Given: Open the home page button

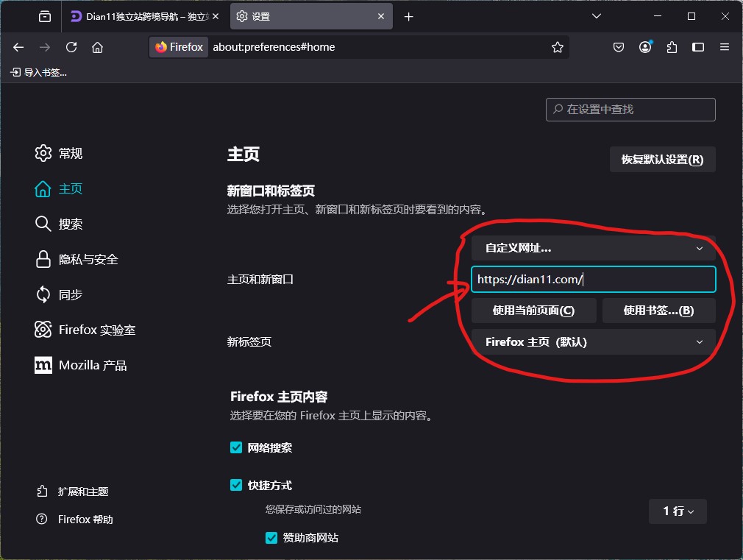Looking at the screenshot, I should coord(97,47).
